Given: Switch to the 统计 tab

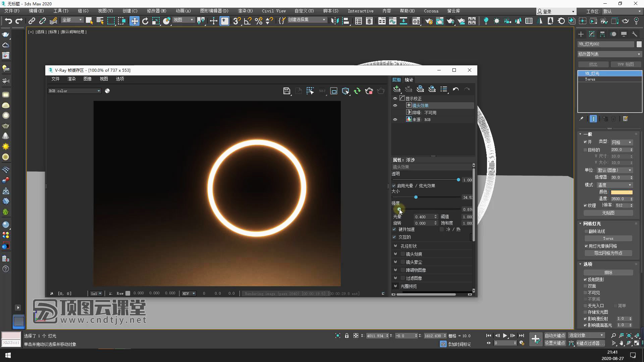Looking at the screenshot, I should (x=409, y=80).
